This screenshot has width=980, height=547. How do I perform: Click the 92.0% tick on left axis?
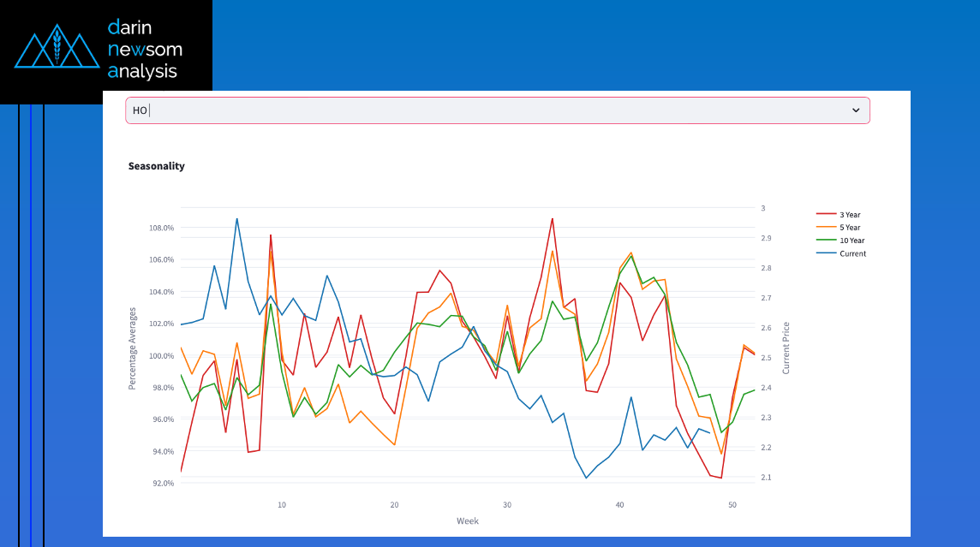tap(161, 484)
